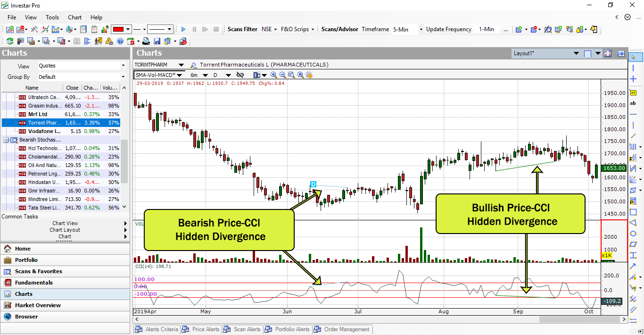This screenshot has width=644, height=335.
Task: Open Scans & Favorites panel
Action: (38, 271)
